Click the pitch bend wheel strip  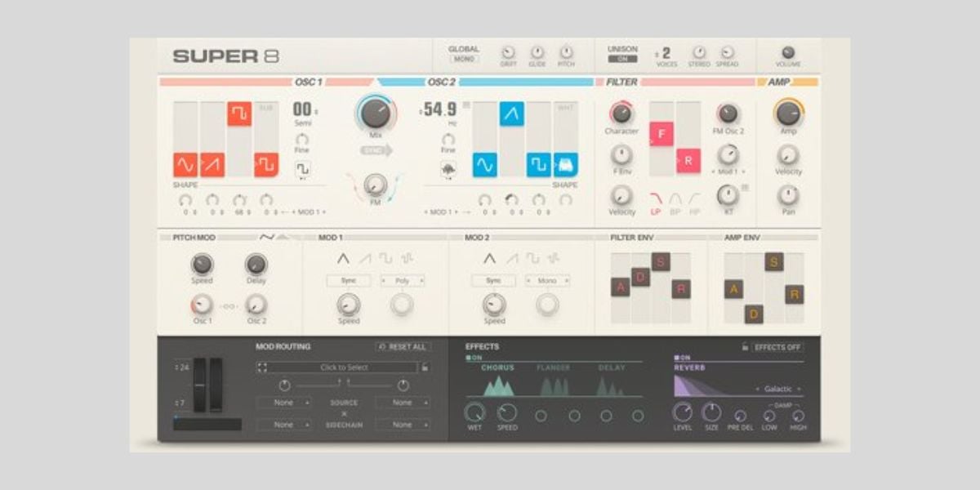pos(200,385)
